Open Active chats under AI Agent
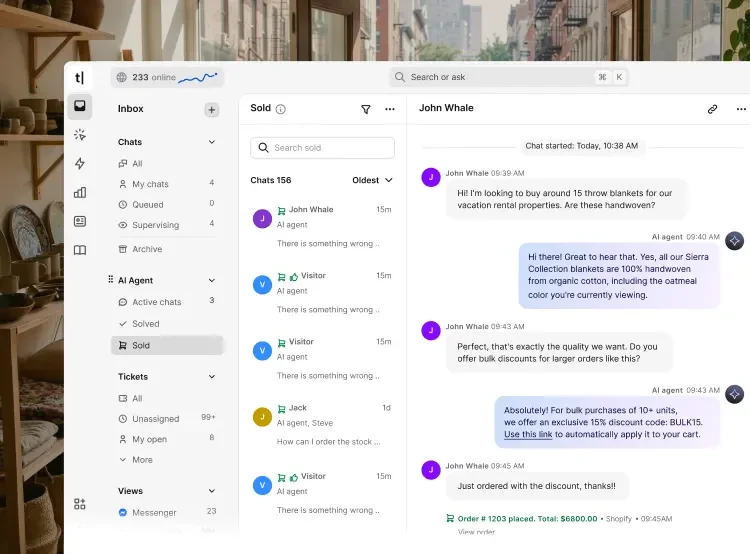 [167, 302]
